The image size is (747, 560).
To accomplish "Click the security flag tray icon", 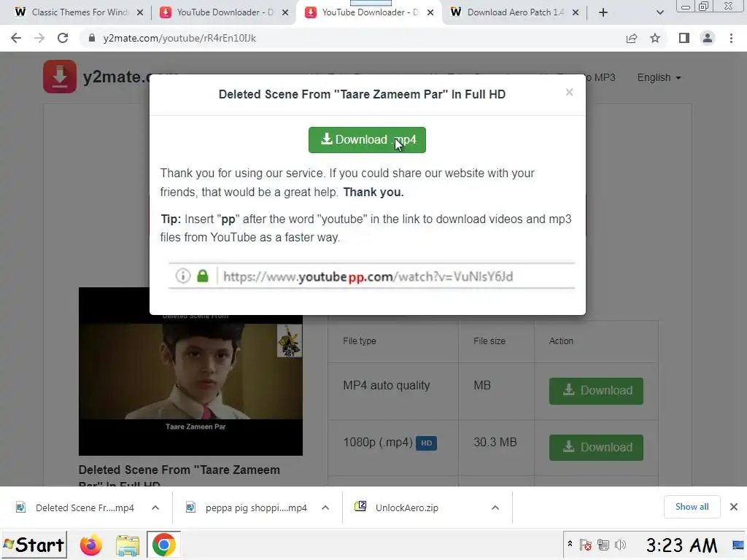I will (586, 545).
